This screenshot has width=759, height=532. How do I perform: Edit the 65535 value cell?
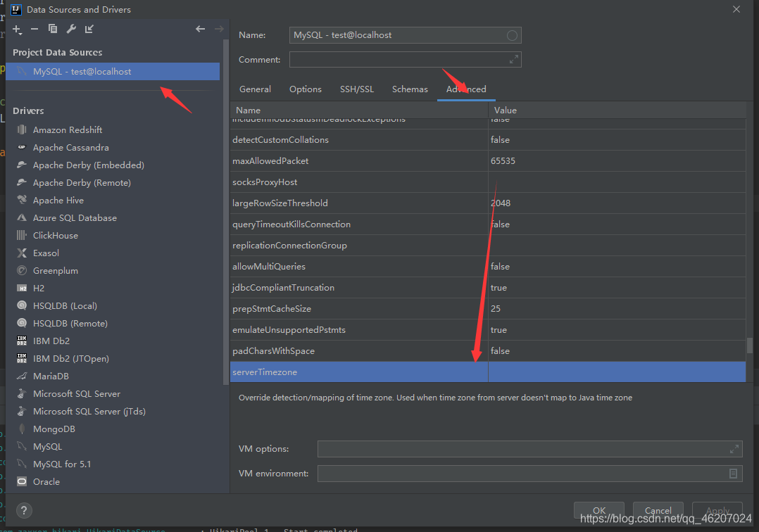[617, 161]
